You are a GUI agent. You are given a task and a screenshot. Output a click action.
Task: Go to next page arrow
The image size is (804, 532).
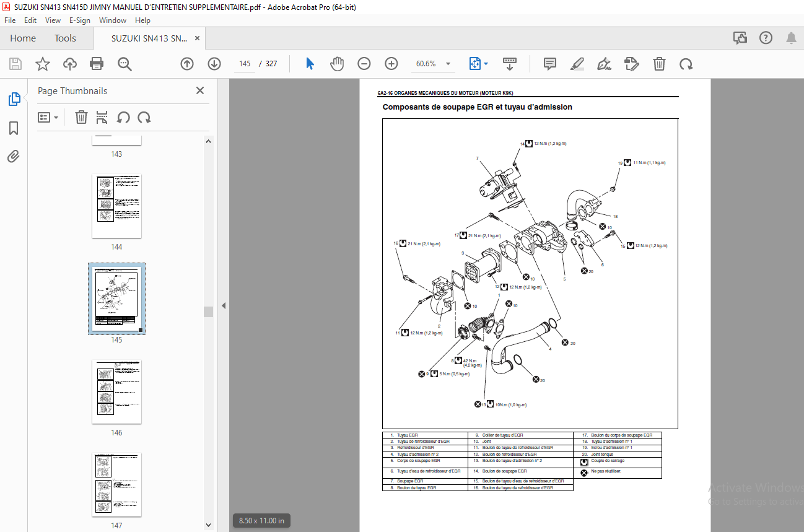[214, 64]
